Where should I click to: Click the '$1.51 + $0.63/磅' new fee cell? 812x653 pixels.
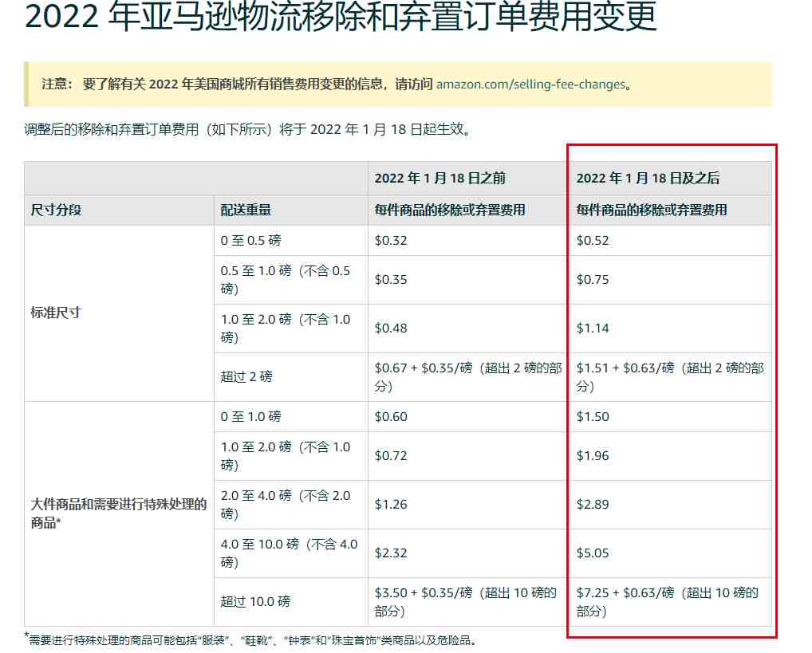[670, 377]
